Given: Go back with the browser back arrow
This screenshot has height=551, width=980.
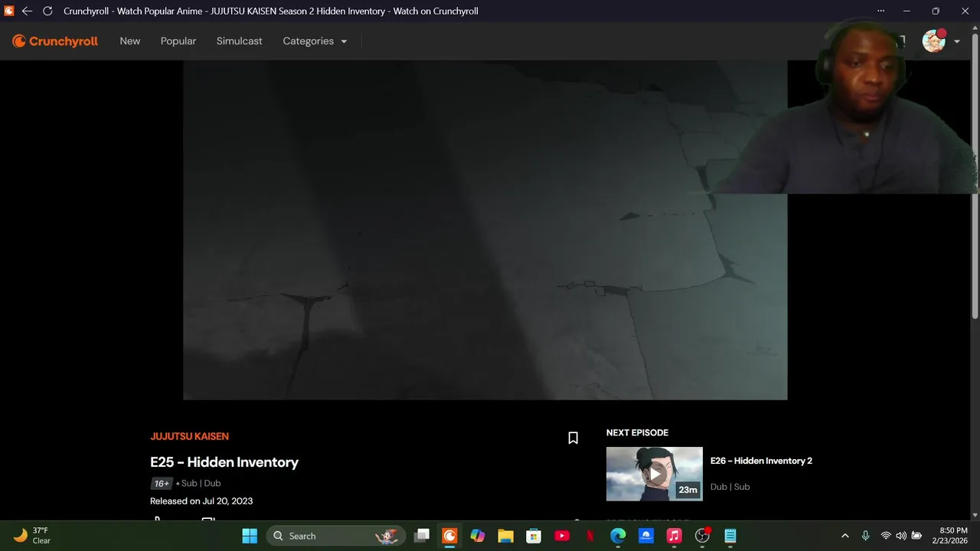Looking at the screenshot, I should point(27,11).
